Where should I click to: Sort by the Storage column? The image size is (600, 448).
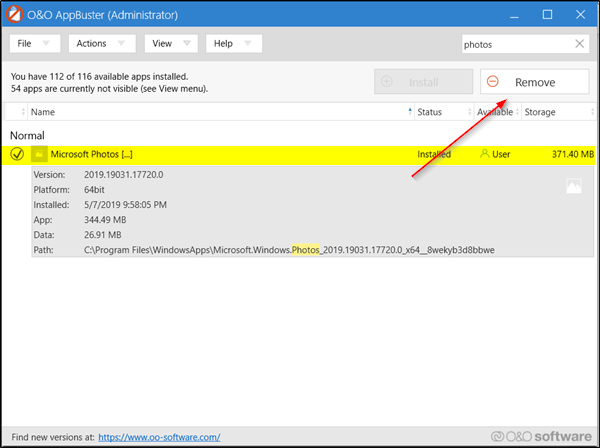[x=559, y=112]
